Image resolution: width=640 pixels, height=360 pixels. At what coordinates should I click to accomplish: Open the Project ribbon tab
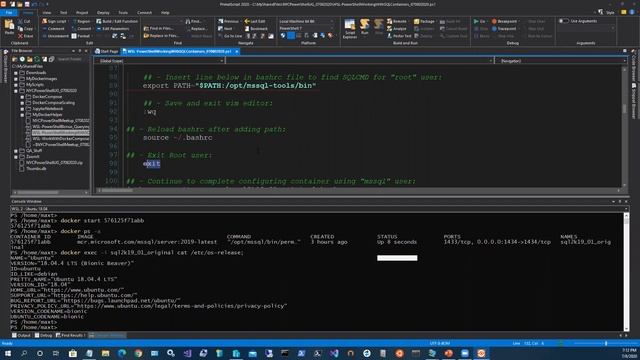coord(82,13)
